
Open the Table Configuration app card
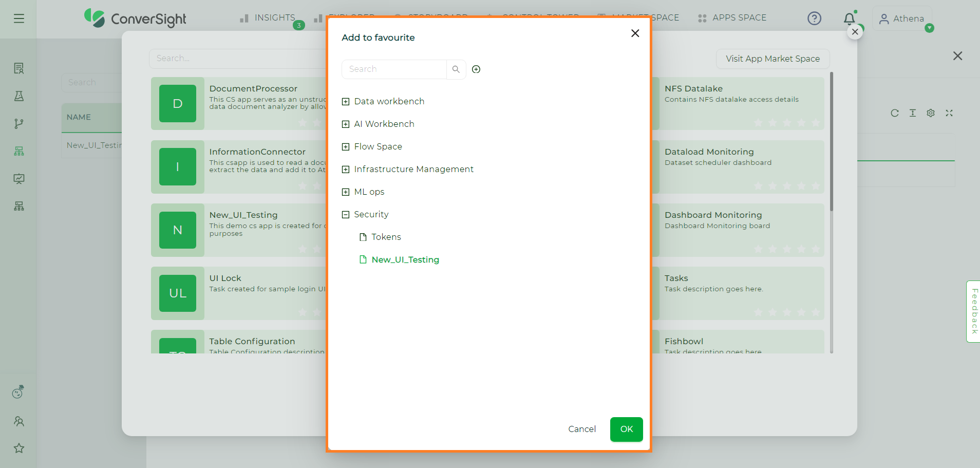pos(239,342)
